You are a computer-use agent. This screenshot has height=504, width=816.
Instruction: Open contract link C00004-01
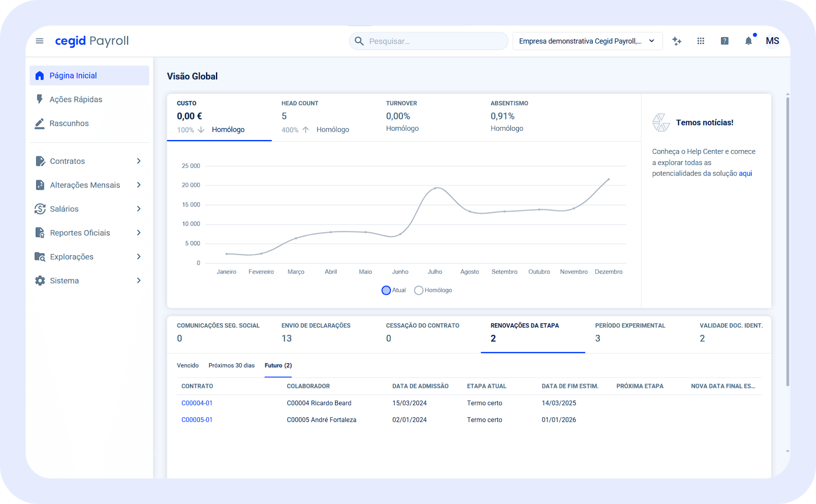[x=197, y=403]
